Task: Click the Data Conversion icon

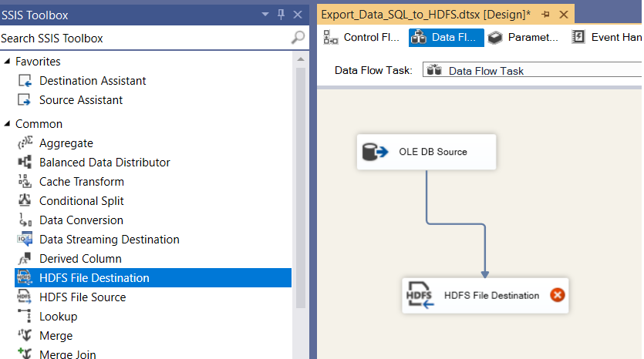Action: point(25,220)
